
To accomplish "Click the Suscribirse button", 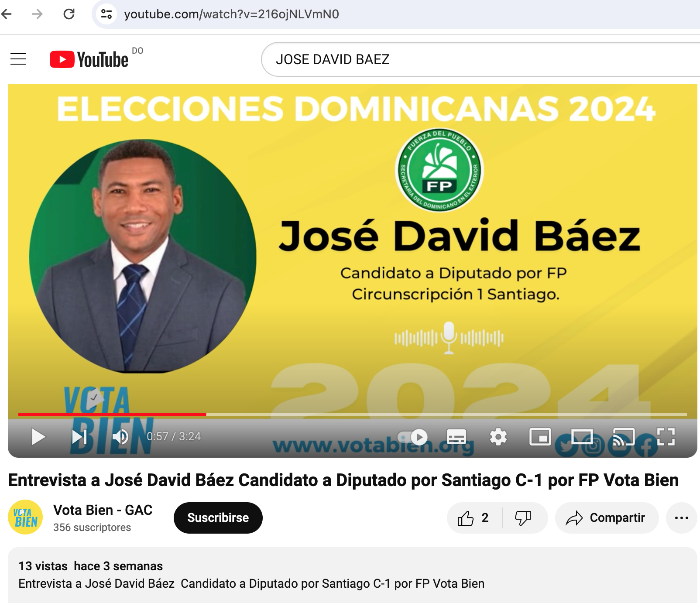I will tap(218, 518).
